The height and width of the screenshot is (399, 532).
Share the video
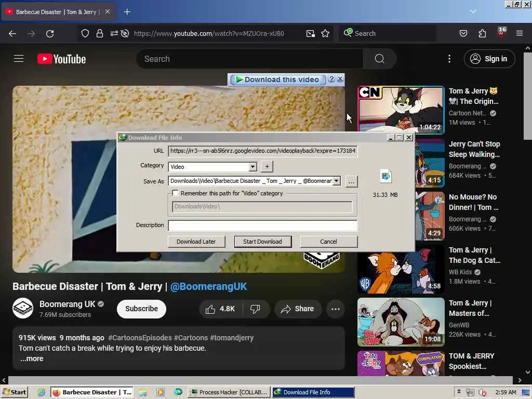[298, 309]
